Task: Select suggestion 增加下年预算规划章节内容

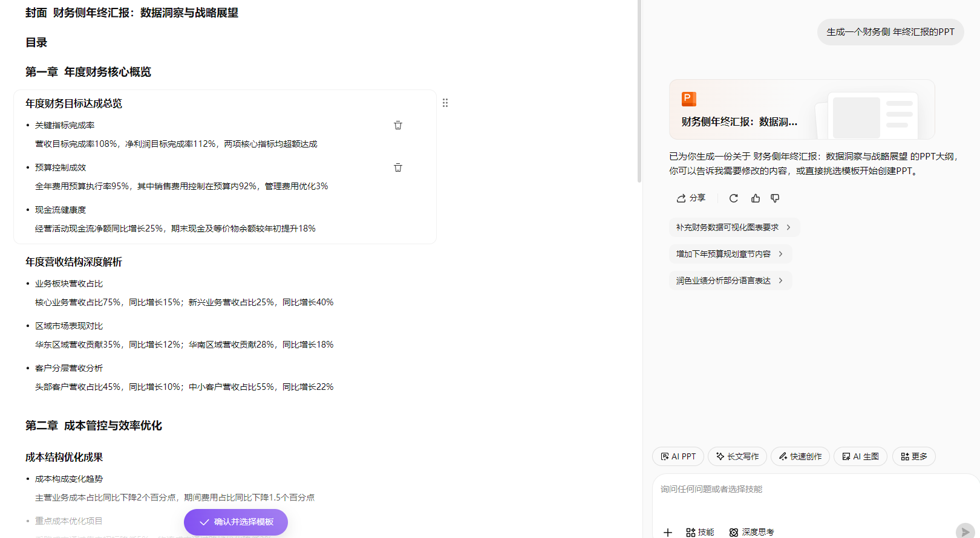Action: pos(730,254)
